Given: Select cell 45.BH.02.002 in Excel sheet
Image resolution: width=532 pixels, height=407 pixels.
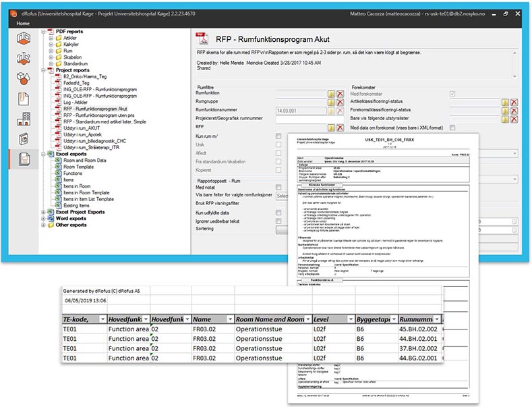Looking at the screenshot, I should point(418,329).
